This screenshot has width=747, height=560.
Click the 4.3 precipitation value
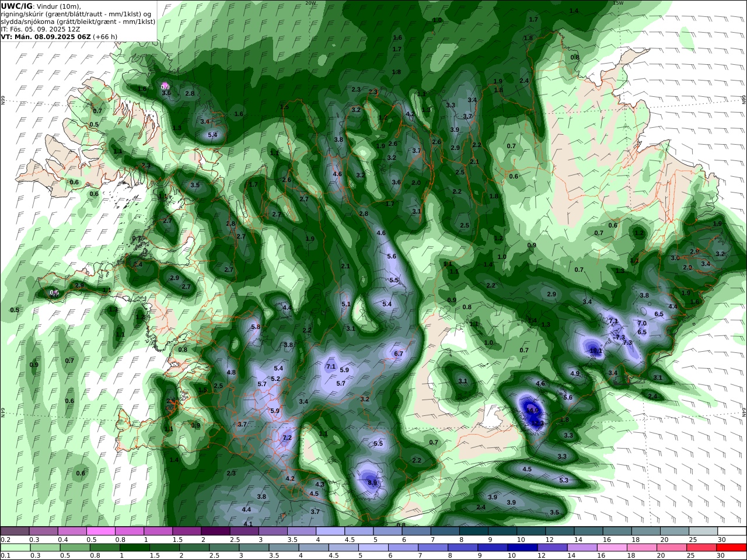click(x=320, y=485)
